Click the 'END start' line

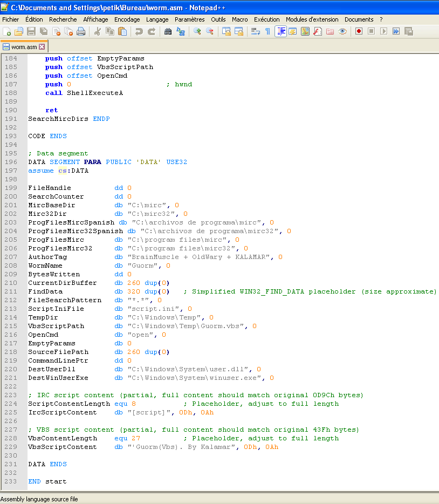click(x=47, y=482)
